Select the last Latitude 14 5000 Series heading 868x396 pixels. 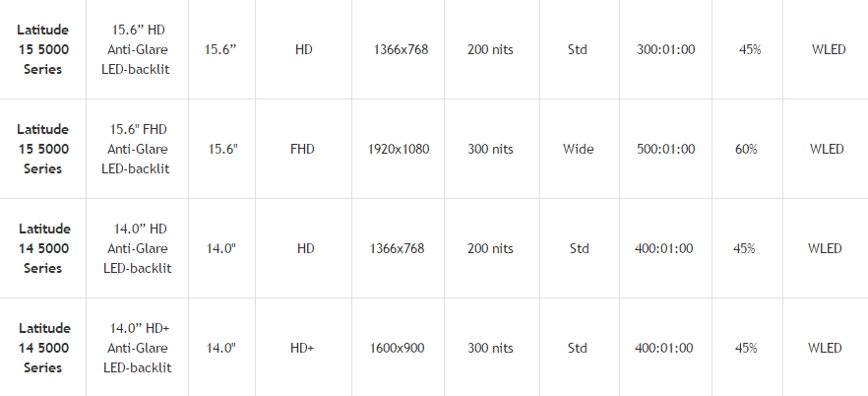coord(44,348)
